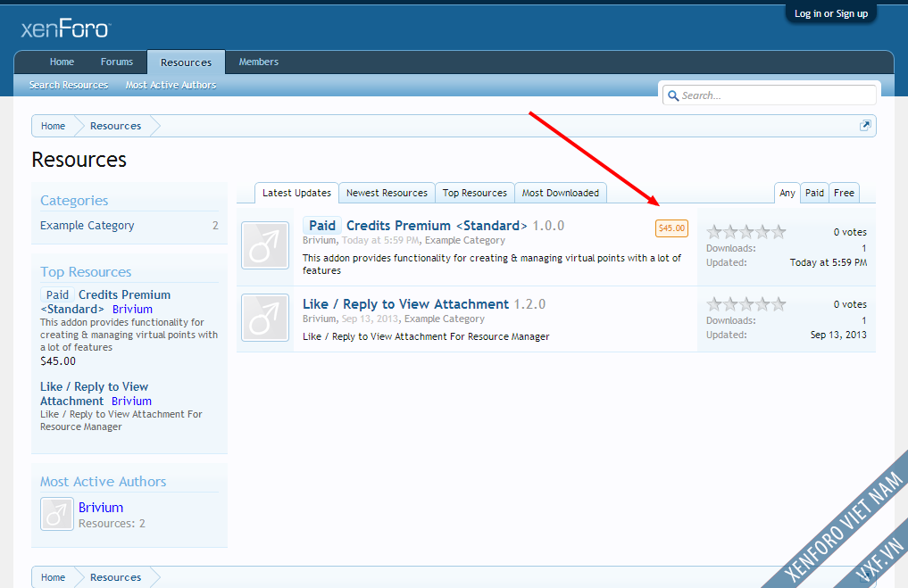Image resolution: width=908 pixels, height=588 pixels.
Task: Click the star rating for Credits Premium
Action: coord(746,232)
